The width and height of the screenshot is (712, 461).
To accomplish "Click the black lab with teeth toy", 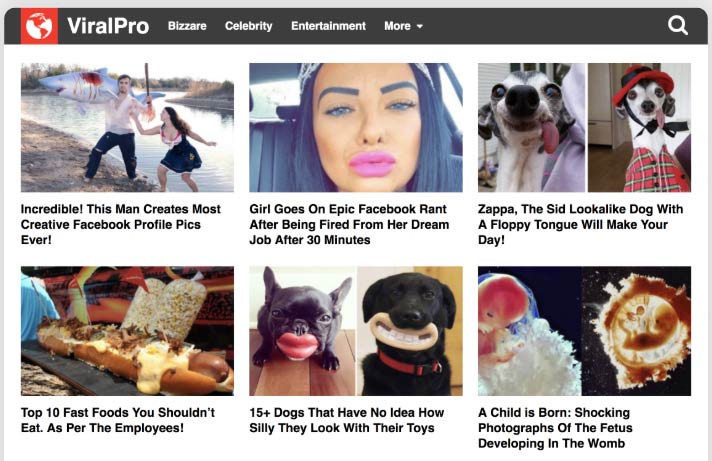I will click(x=410, y=331).
